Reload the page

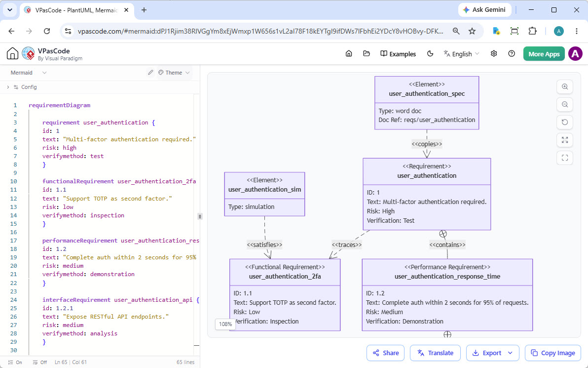click(x=47, y=31)
